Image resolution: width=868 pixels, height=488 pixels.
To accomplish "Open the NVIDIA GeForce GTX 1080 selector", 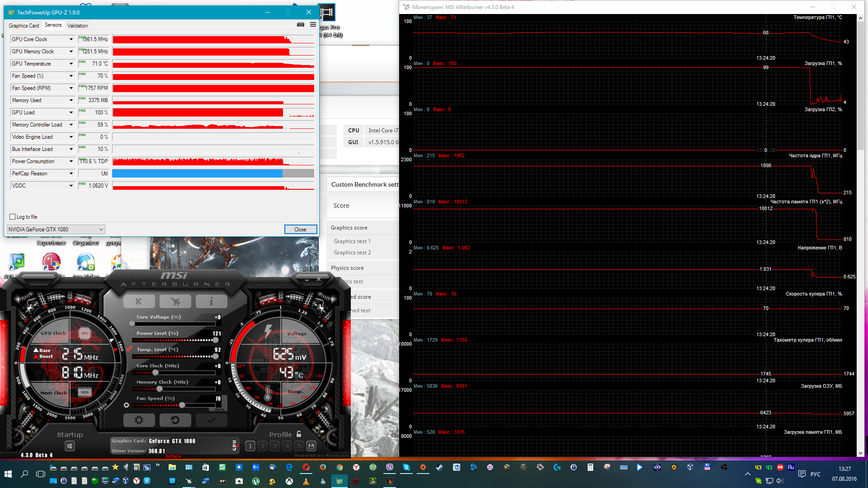I will 56,230.
